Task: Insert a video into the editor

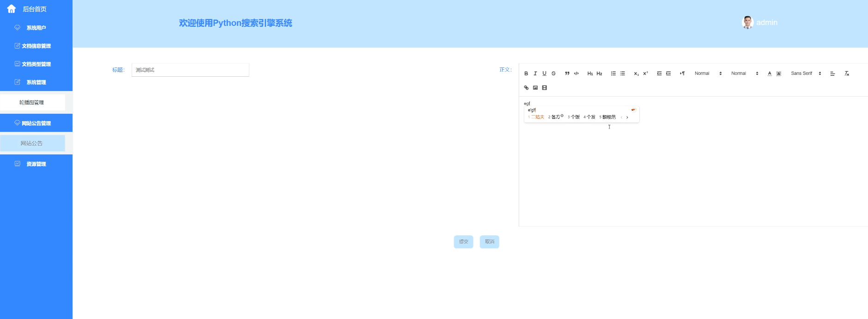Action: [544, 88]
